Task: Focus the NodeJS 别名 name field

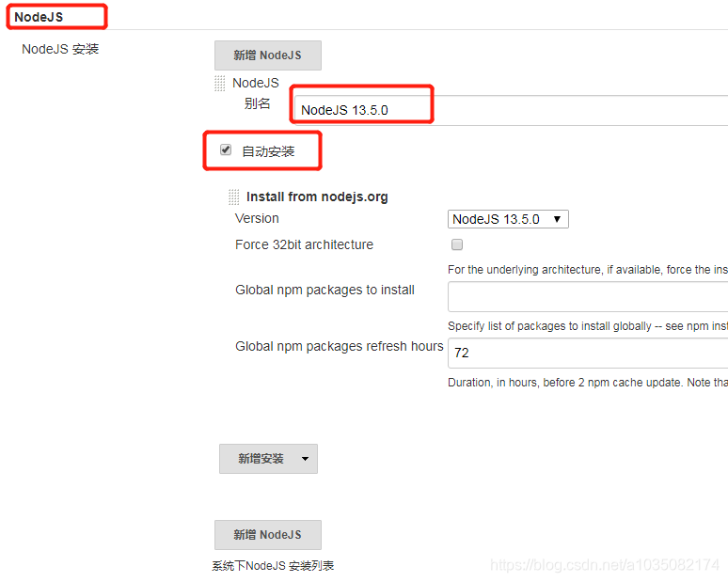Action: 511,110
